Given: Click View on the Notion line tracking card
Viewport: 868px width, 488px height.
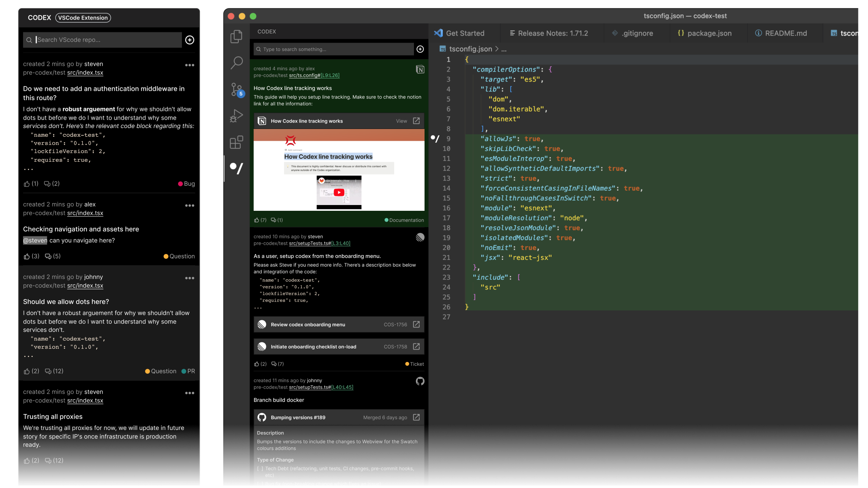Looking at the screenshot, I should (x=401, y=121).
